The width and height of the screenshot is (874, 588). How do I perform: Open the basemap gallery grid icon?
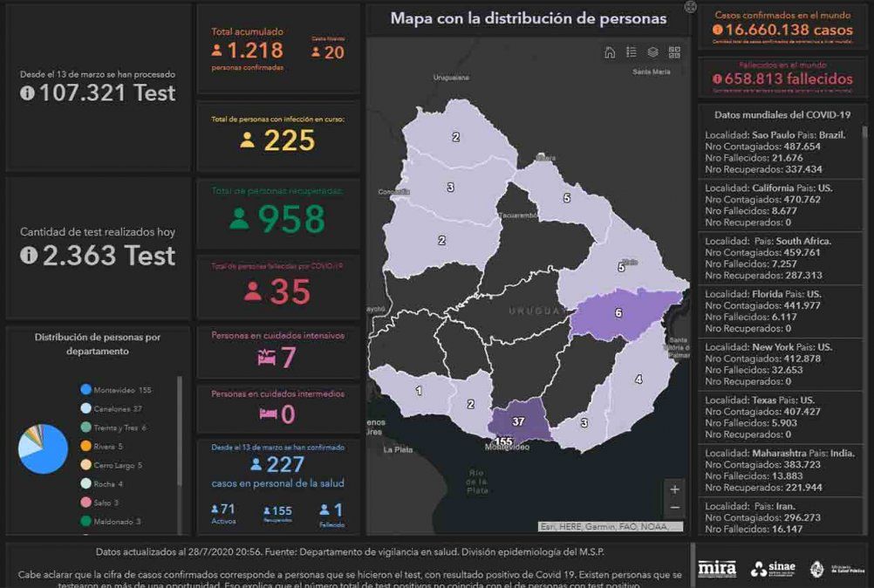point(674,52)
